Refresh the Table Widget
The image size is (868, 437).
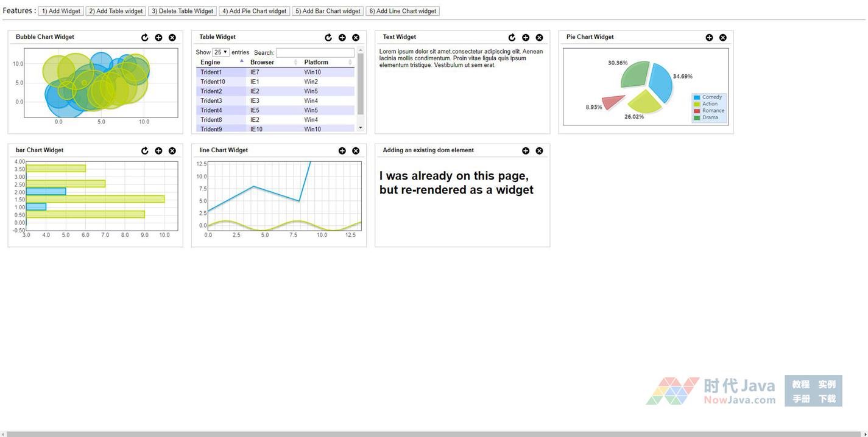pyautogui.click(x=328, y=38)
